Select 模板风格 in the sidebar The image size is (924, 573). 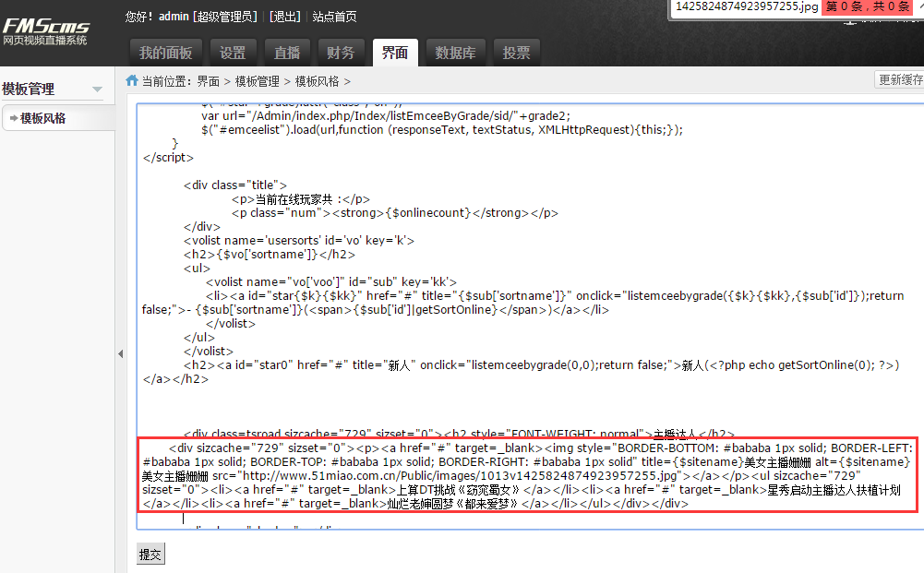click(43, 118)
